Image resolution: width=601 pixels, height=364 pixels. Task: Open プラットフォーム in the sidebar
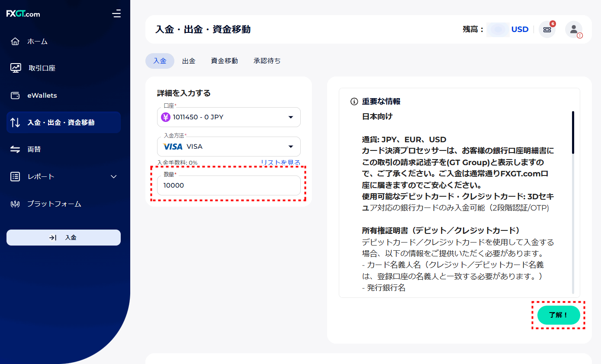pyautogui.click(x=64, y=204)
